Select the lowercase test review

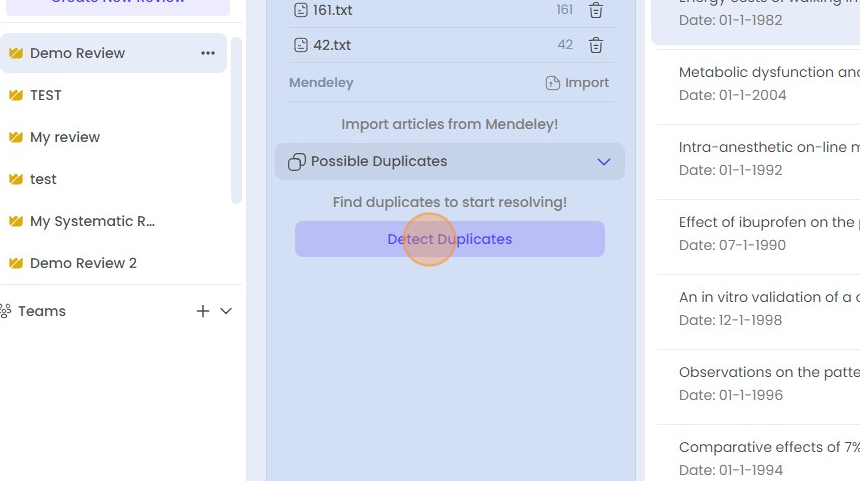(x=43, y=179)
